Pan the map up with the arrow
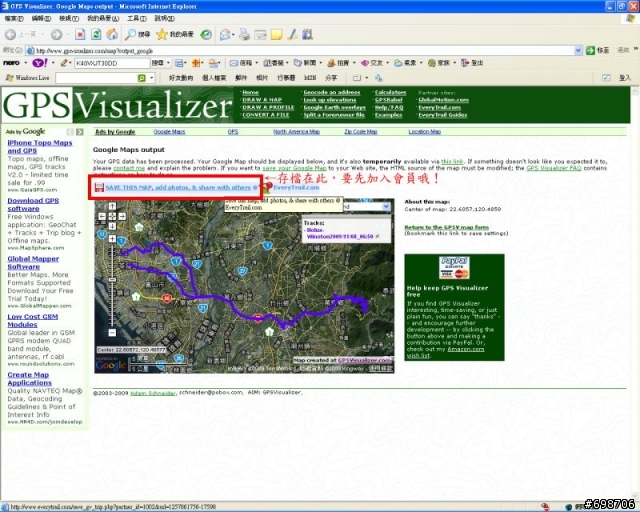The height and width of the screenshot is (512, 640). (112, 207)
